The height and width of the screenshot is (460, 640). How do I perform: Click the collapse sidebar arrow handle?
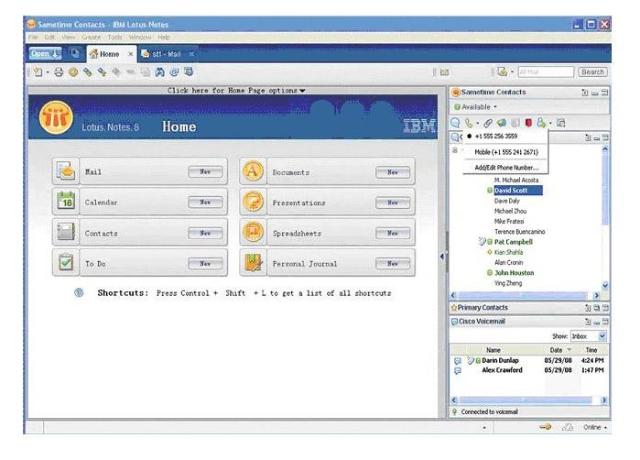click(442, 256)
